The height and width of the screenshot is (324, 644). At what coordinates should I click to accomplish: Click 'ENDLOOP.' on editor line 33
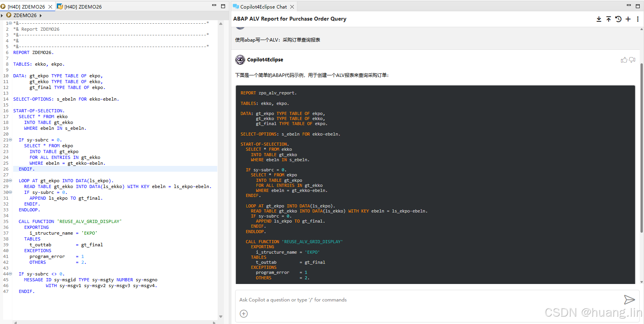[29, 210]
